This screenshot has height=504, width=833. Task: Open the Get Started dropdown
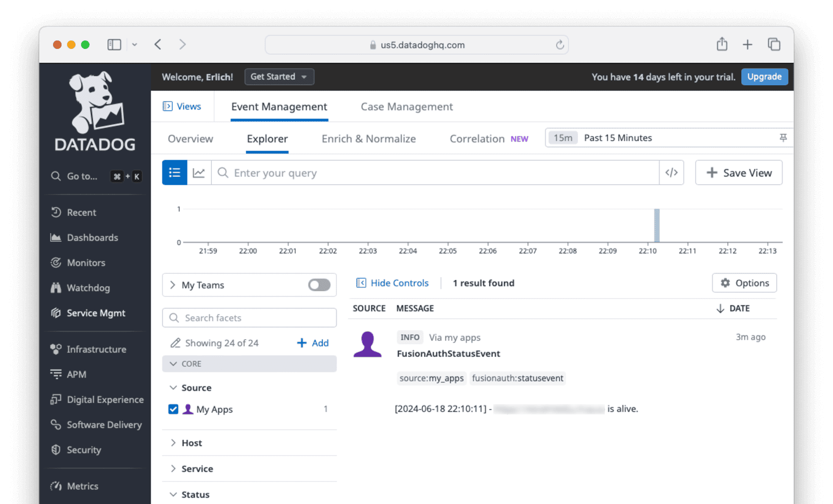(x=280, y=76)
